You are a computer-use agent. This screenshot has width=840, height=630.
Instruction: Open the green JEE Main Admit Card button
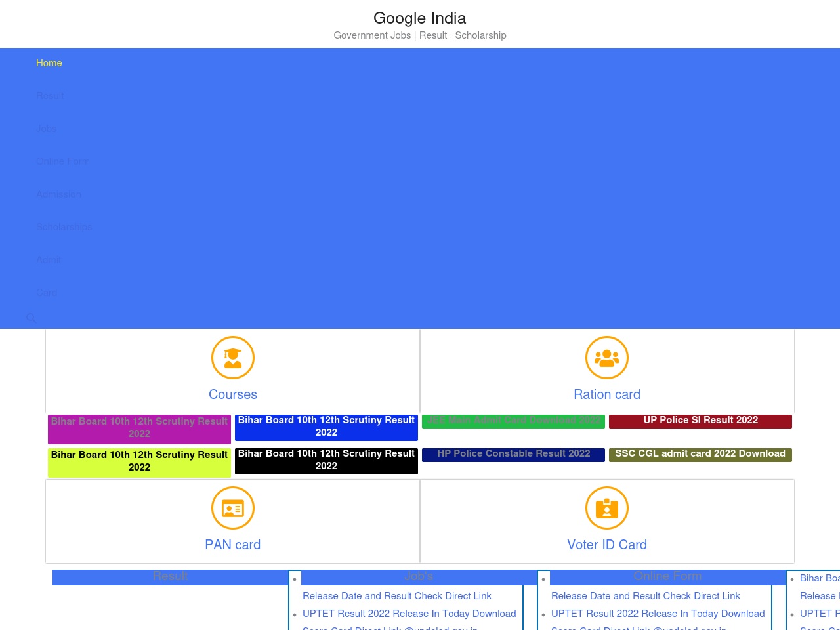pos(513,421)
